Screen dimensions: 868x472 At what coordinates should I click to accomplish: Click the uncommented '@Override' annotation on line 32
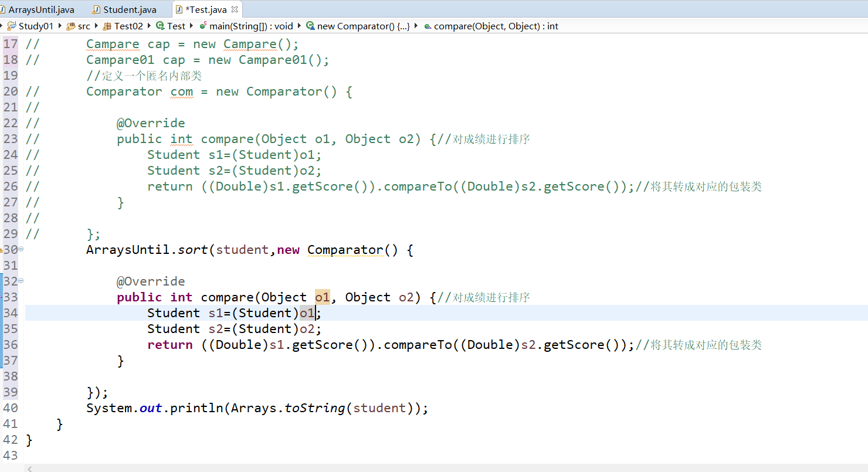coord(151,281)
